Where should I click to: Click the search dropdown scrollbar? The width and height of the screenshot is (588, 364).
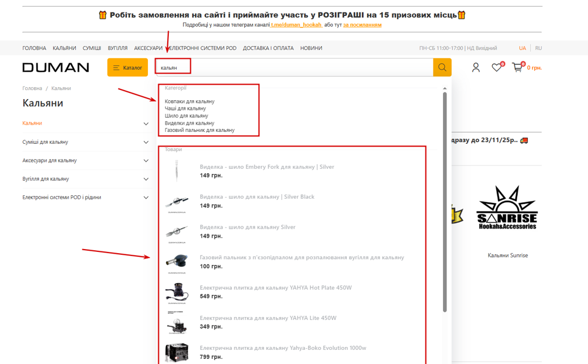[445, 203]
